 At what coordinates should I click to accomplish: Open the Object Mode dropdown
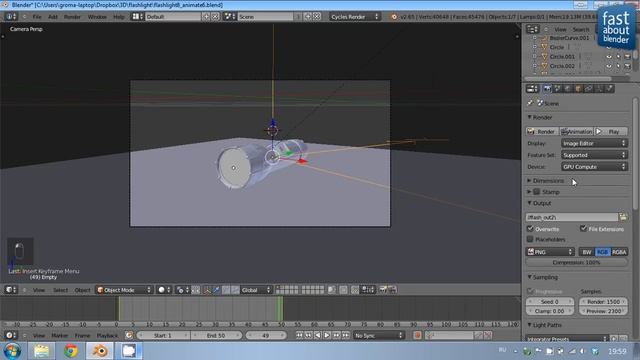[x=124, y=290]
